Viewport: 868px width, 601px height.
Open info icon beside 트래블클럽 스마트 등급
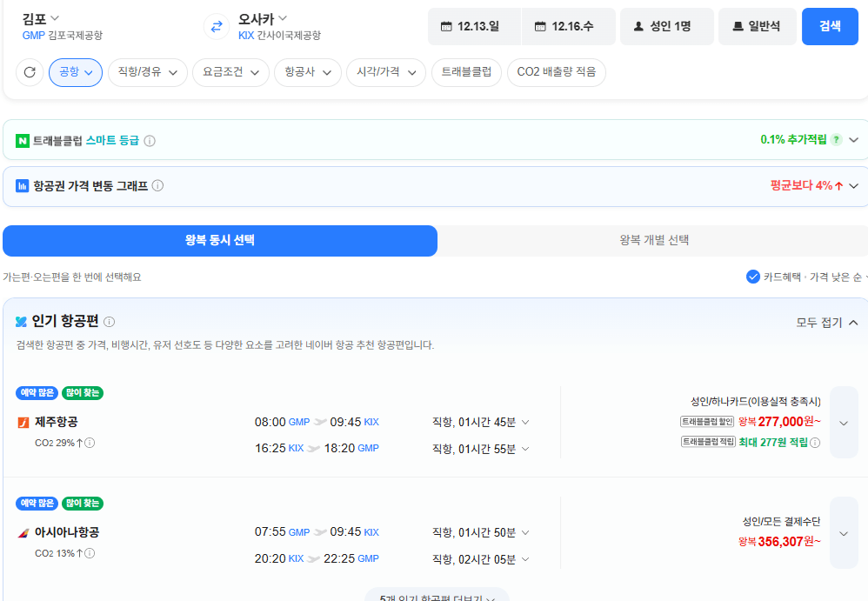(x=150, y=141)
